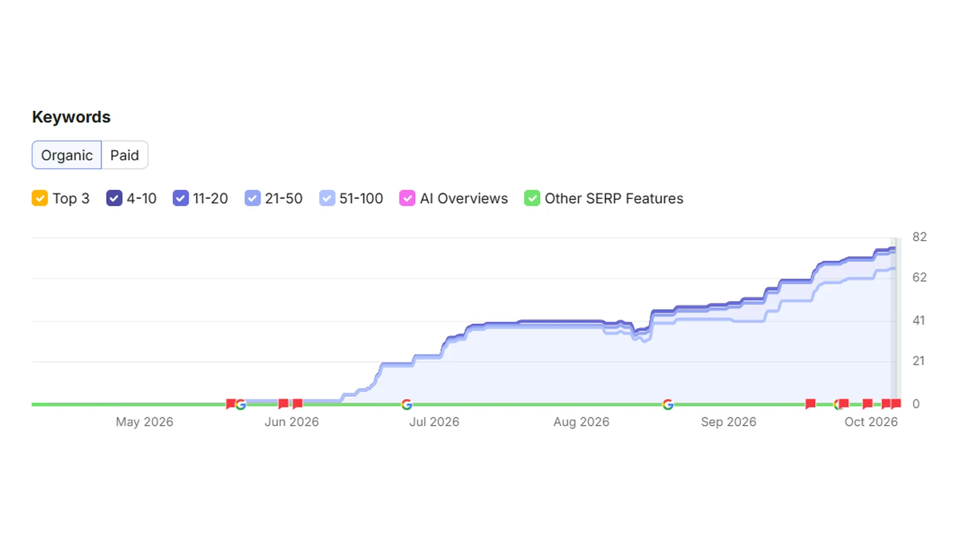Image resolution: width=980 pixels, height=551 pixels.
Task: Uncheck the 4-10 positions checkbox
Action: pos(114,198)
